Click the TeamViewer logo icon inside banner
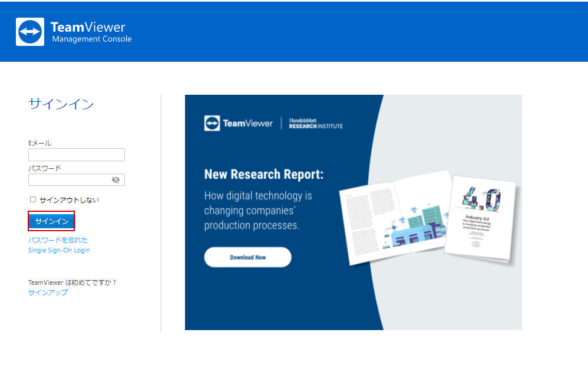Viewport: 588px width, 376px height. point(212,123)
